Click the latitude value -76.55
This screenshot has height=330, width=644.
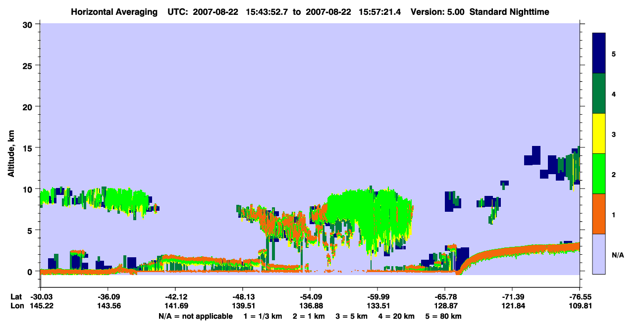pos(580,297)
